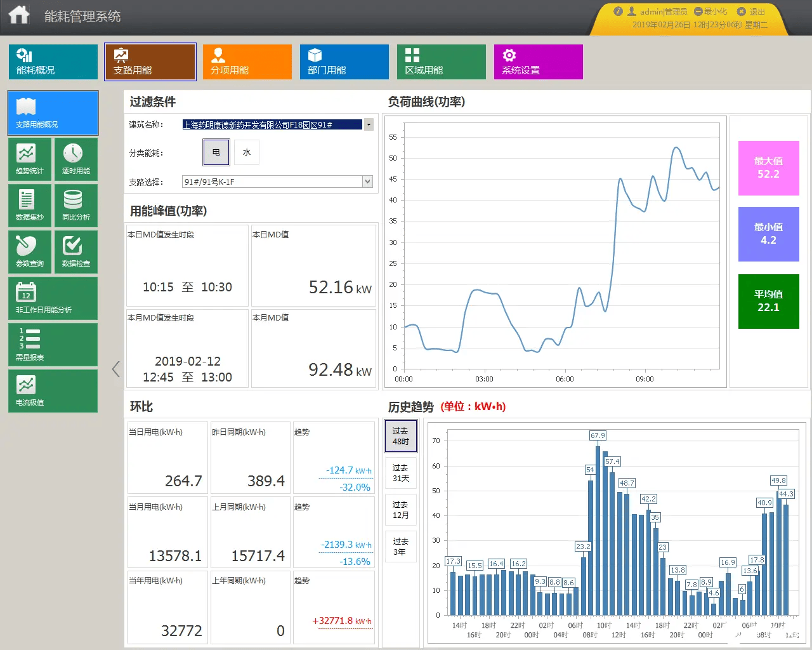812x650 pixels.
Task: Collapse sidebar using left chevron arrow
Action: point(115,369)
